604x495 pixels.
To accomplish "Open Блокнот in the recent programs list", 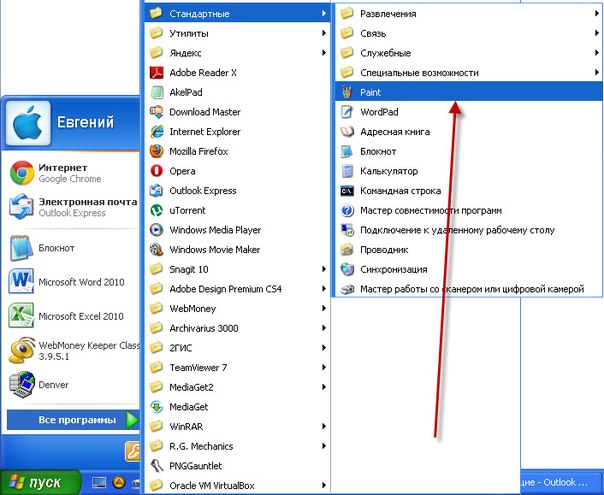I will coord(71,248).
